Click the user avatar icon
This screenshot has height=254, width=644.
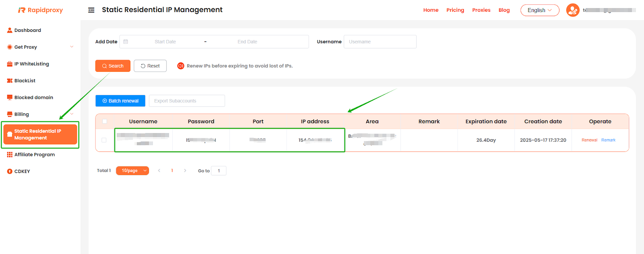tap(572, 10)
